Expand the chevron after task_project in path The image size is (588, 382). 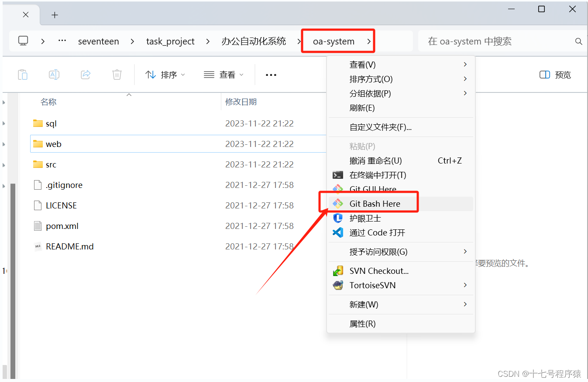click(208, 41)
